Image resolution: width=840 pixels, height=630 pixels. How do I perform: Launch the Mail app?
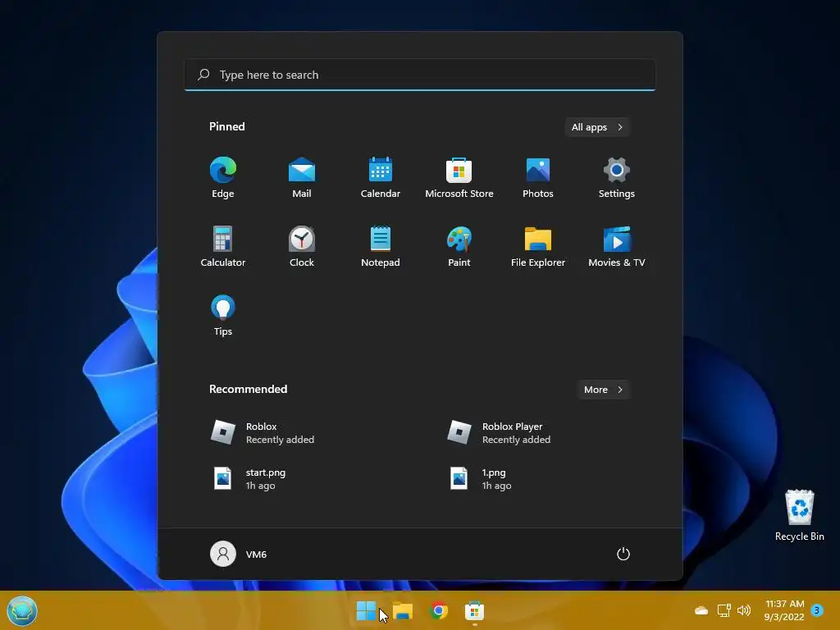click(x=302, y=178)
